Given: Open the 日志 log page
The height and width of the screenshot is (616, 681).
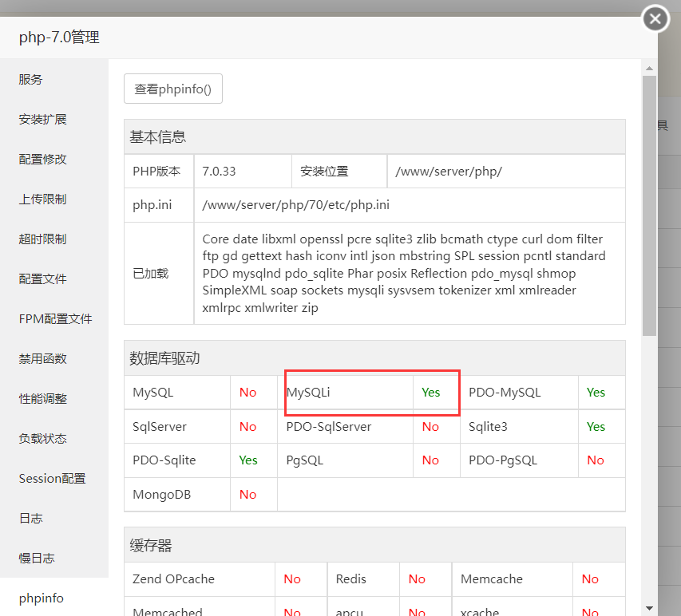Looking at the screenshot, I should [30, 519].
